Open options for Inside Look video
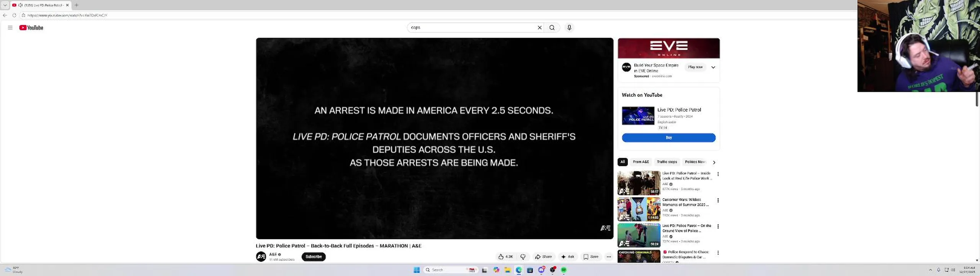The image size is (980, 276). click(x=718, y=174)
